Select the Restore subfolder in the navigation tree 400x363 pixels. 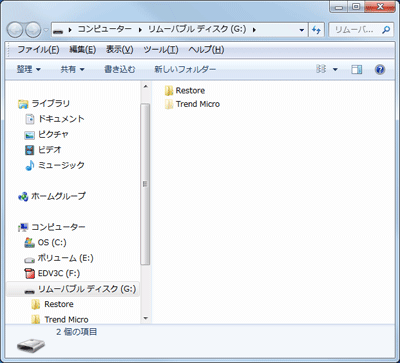[52, 304]
